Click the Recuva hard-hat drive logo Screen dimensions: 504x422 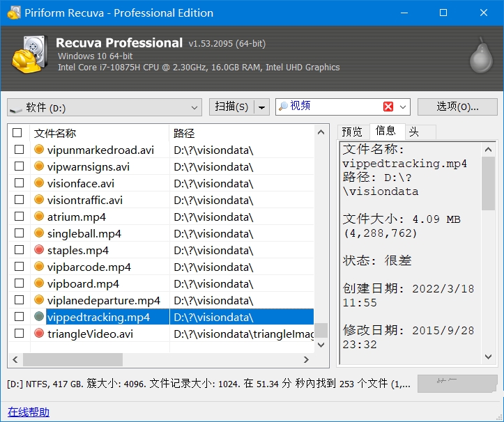tap(30, 54)
